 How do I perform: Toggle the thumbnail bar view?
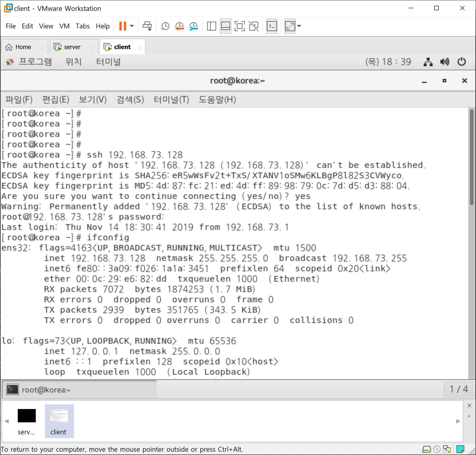(x=226, y=26)
